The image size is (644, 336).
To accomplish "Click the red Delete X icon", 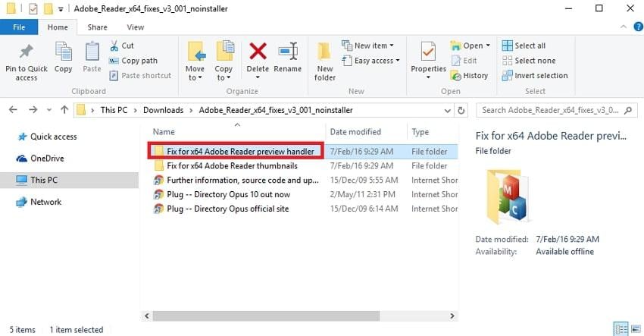I will click(258, 52).
